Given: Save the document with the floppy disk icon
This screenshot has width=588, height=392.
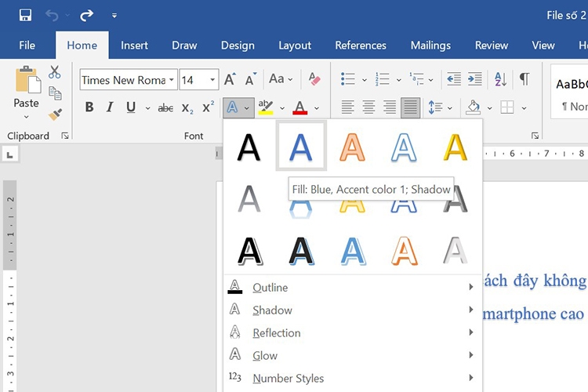Looking at the screenshot, I should [25, 16].
